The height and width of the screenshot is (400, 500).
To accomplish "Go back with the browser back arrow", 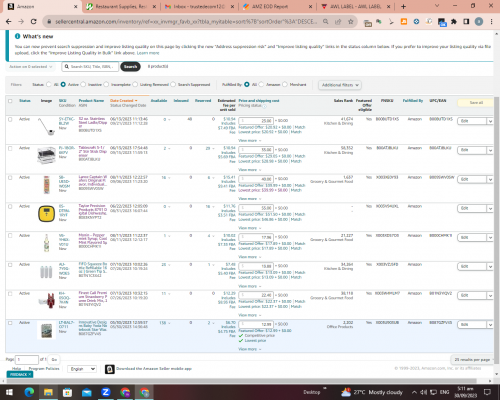I will coord(9,22).
